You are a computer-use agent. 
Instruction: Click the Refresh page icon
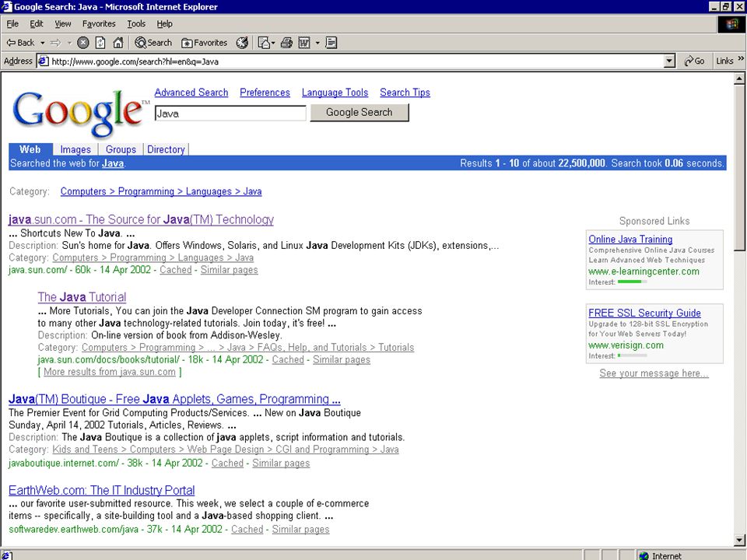coord(100,43)
